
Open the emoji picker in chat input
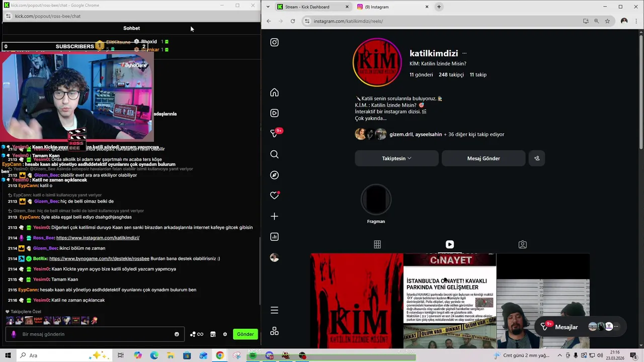(x=177, y=334)
